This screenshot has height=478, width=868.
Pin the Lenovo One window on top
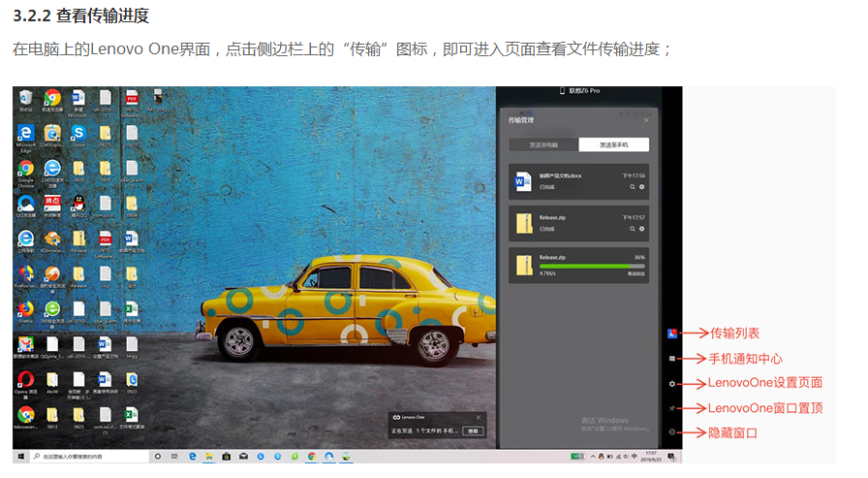click(x=672, y=408)
